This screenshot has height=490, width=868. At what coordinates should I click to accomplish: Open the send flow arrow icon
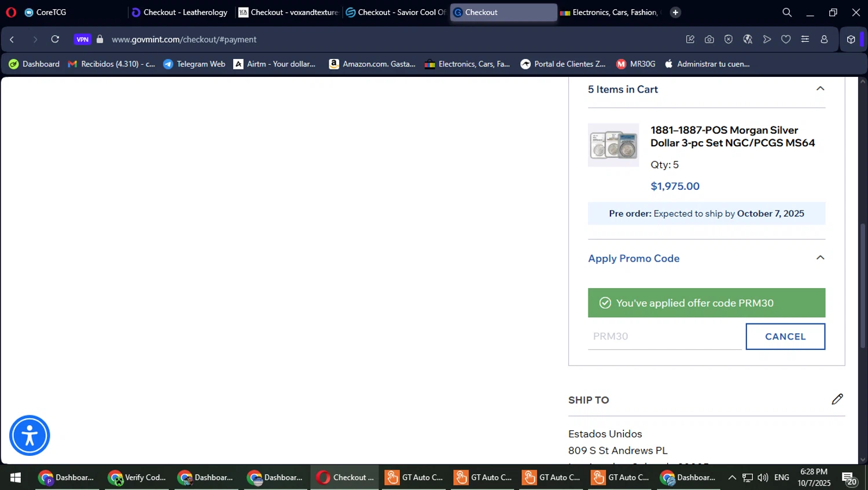(x=767, y=39)
